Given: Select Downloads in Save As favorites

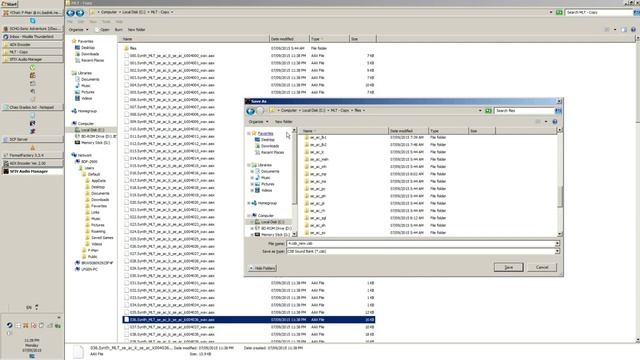Looking at the screenshot, I should tap(270, 146).
